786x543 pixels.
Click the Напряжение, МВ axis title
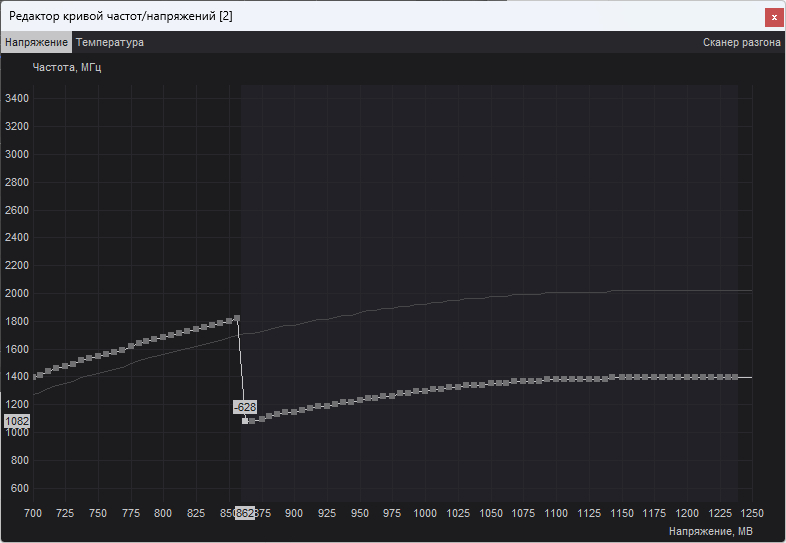coord(710,530)
